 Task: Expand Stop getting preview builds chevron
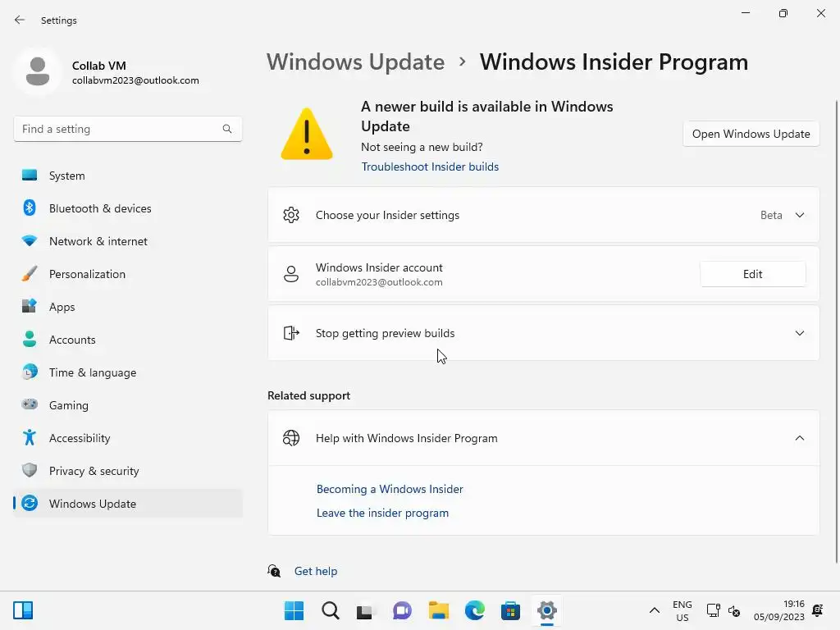(x=799, y=333)
